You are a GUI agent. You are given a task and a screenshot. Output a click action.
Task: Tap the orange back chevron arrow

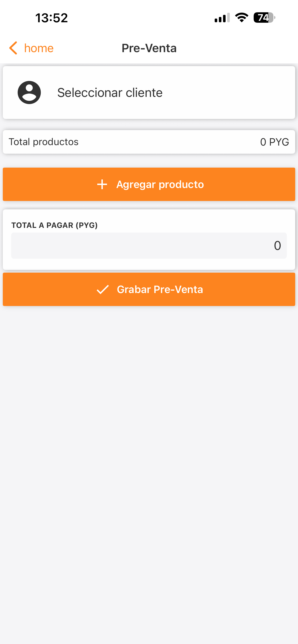click(13, 48)
